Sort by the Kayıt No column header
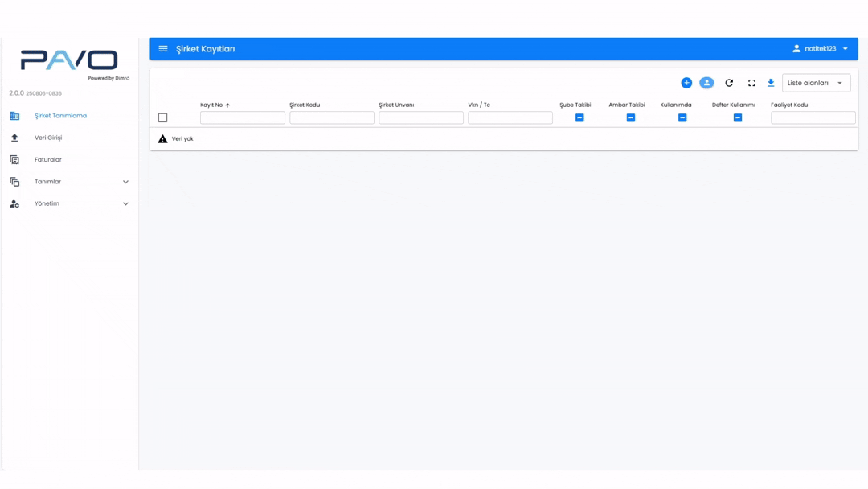The width and height of the screenshot is (868, 489). click(212, 105)
